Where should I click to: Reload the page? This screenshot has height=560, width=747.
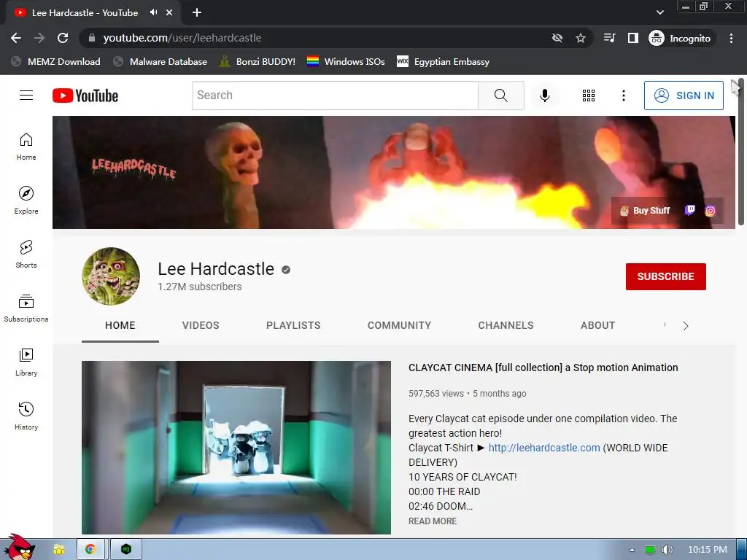click(63, 38)
